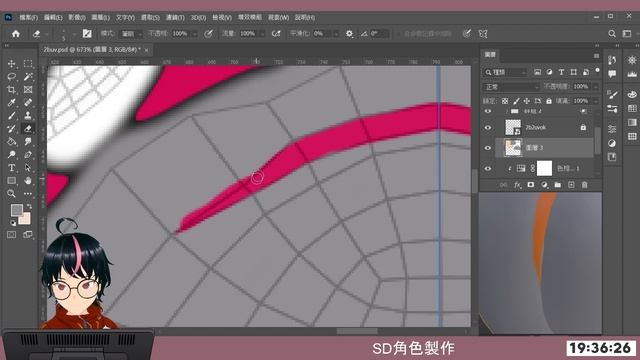640x360 pixels.
Task: Open the layer blend mode dropdown
Action: pos(511,87)
